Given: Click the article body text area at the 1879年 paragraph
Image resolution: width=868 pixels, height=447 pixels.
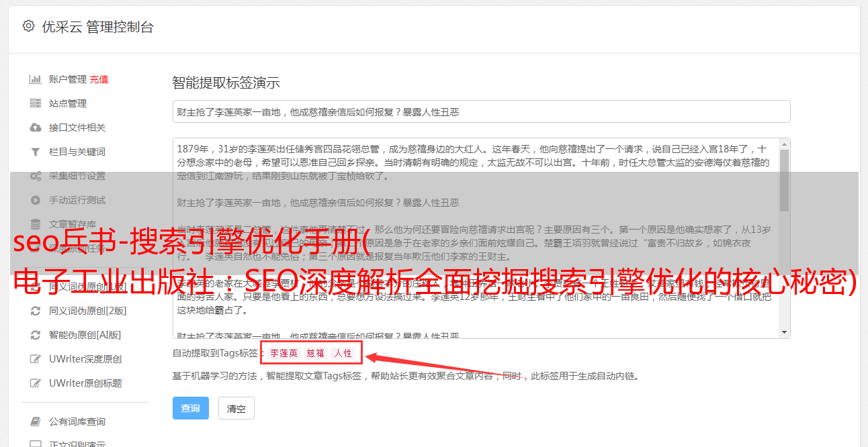Looking at the screenshot, I should click(474, 162).
